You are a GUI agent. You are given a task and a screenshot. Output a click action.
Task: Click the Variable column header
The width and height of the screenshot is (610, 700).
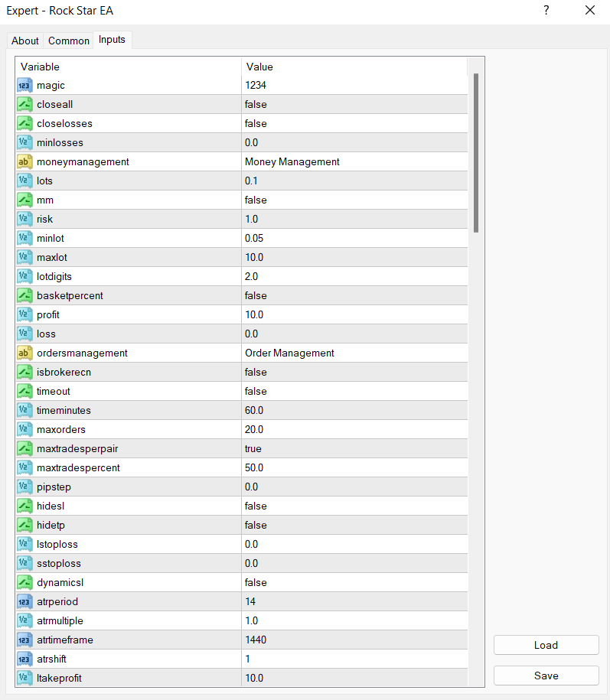[x=129, y=67]
